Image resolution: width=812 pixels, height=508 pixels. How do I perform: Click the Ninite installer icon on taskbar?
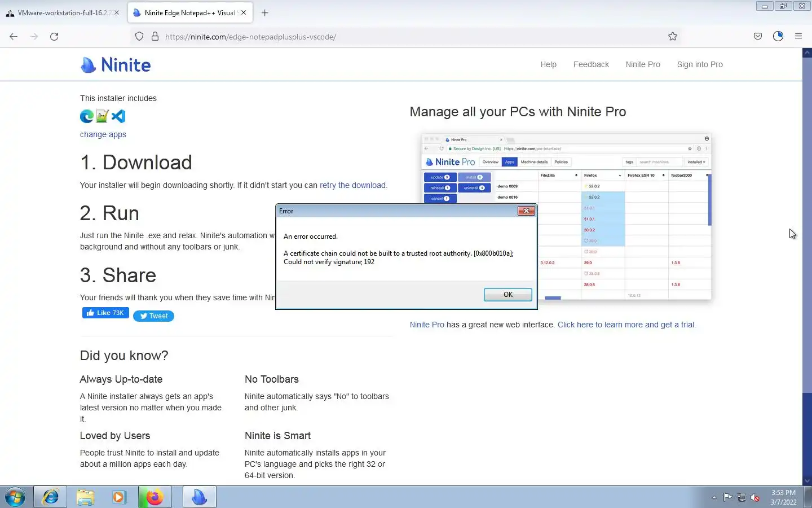[x=199, y=497]
